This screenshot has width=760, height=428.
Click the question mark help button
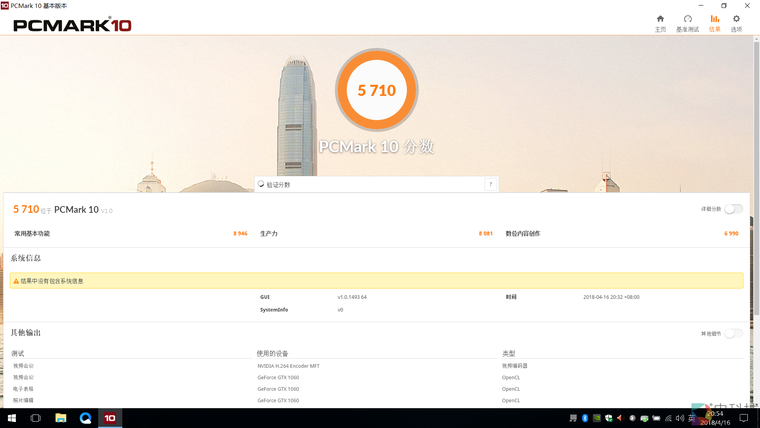click(491, 184)
